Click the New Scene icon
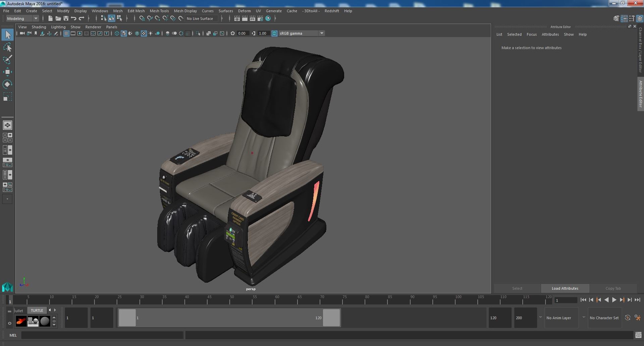The height and width of the screenshot is (346, 644). (x=50, y=18)
